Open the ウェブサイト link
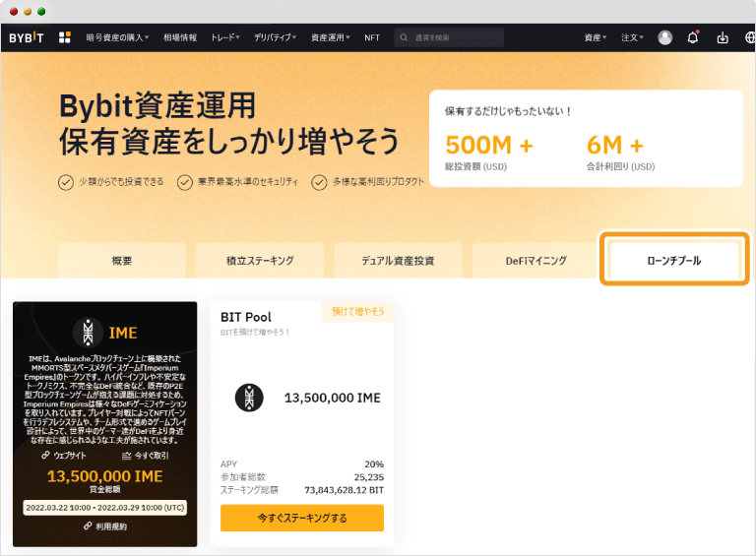 click(70, 456)
